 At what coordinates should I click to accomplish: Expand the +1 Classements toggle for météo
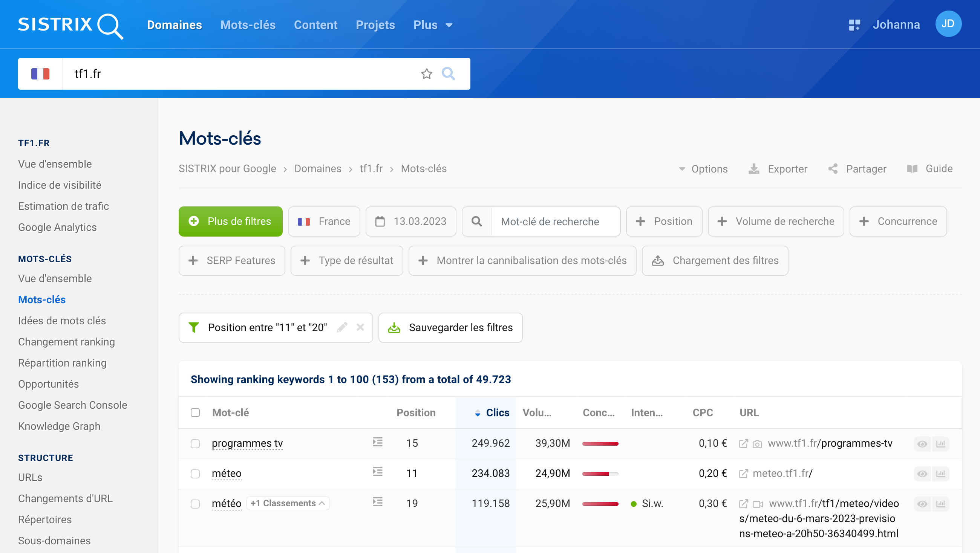[x=288, y=503]
